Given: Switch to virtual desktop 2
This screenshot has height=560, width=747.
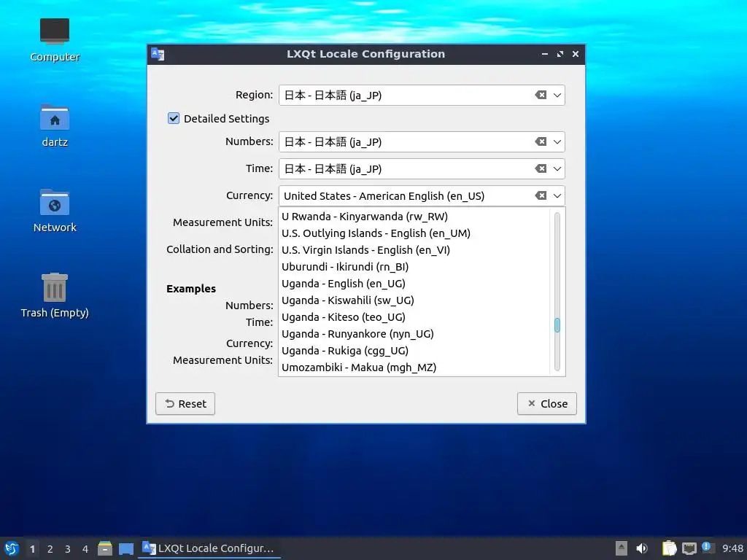Looking at the screenshot, I should tap(50, 548).
